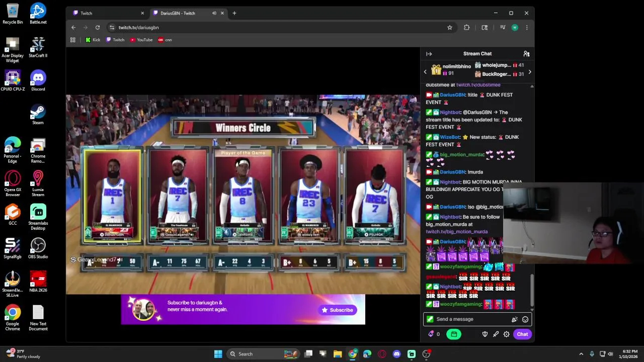The width and height of the screenshot is (644, 362).
Task: Open the weather widget on taskbar
Action: 23,354
